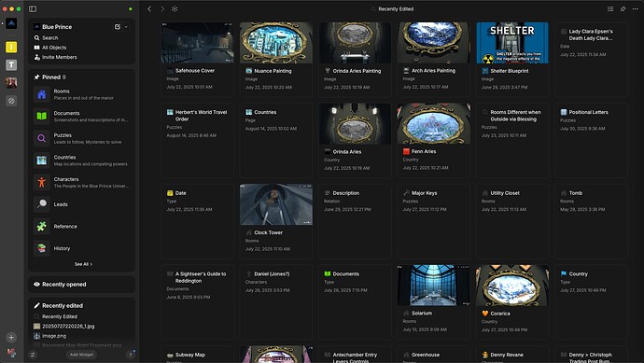Open the Major Keys puzzle card
This screenshot has height=363, width=644.
[x=434, y=221]
